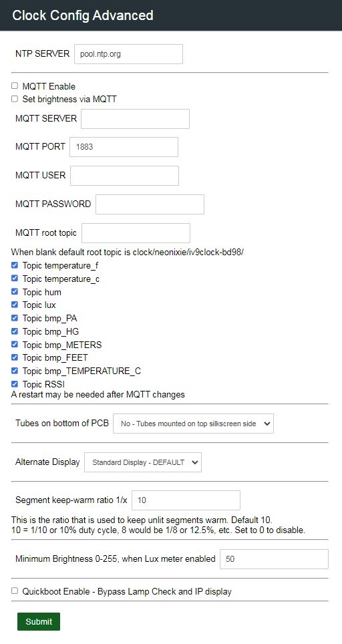Image resolution: width=342 pixels, height=644 pixels.
Task: Enable Quickboot Enable checkbox
Action: pos(15,591)
